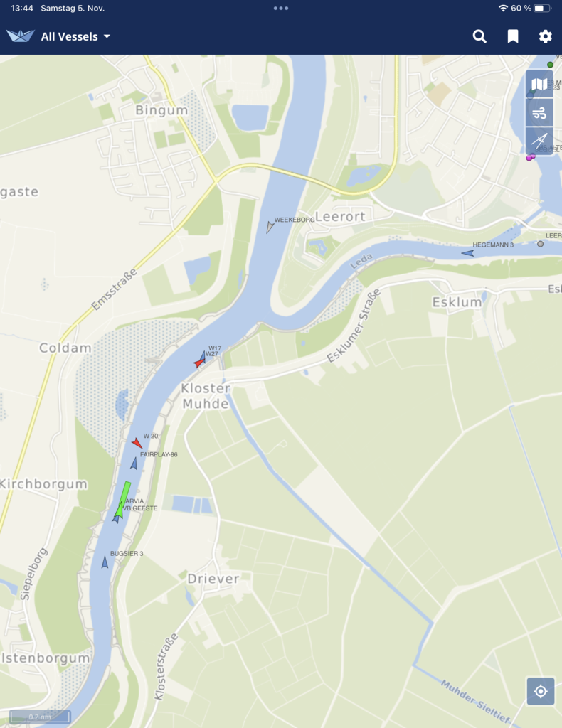Toggle the wind overlay button
Image resolution: width=562 pixels, height=728 pixels.
(539, 113)
